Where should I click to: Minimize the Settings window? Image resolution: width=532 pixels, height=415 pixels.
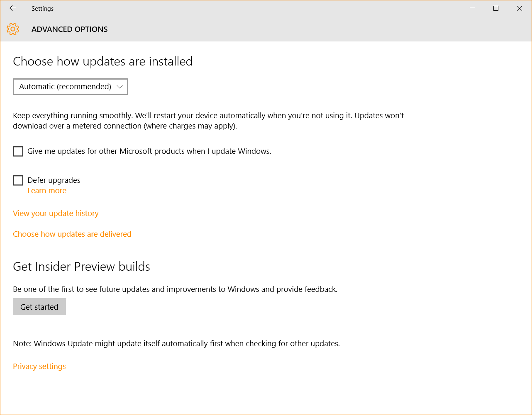click(x=472, y=8)
